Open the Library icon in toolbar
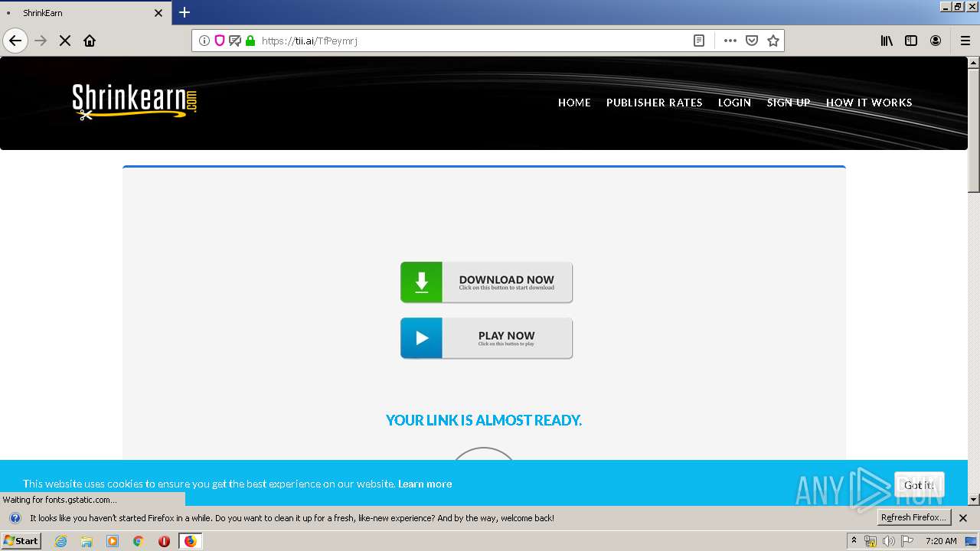Image resolution: width=980 pixels, height=551 pixels. 887,41
